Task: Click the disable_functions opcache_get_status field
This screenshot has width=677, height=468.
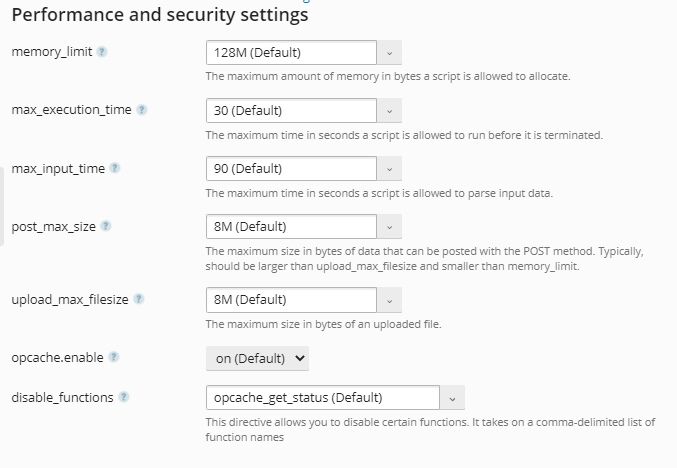Action: 323,398
